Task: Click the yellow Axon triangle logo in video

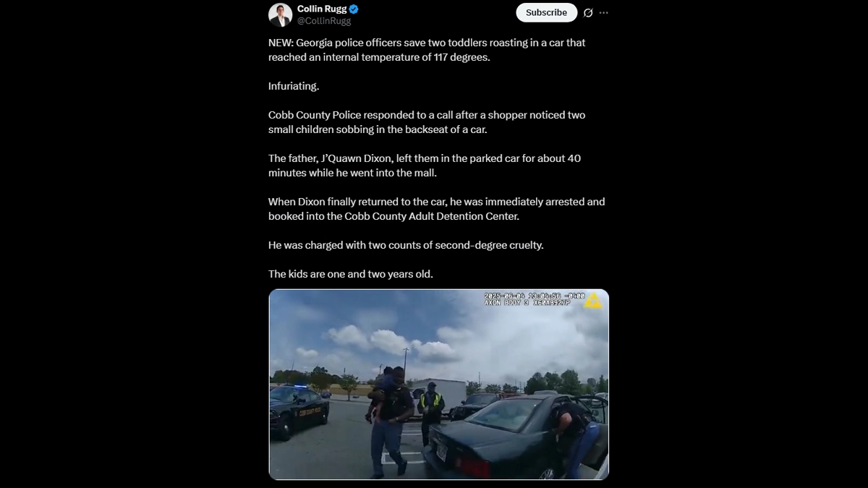Action: click(593, 301)
